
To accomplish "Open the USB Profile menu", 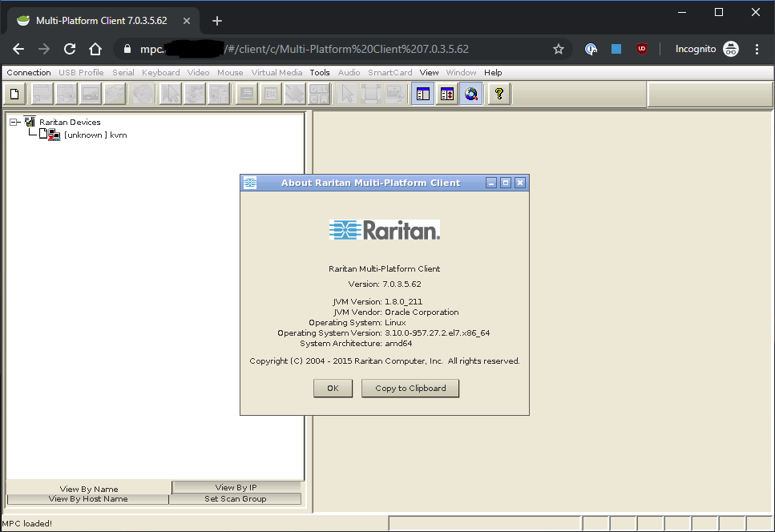I will pyautogui.click(x=81, y=73).
